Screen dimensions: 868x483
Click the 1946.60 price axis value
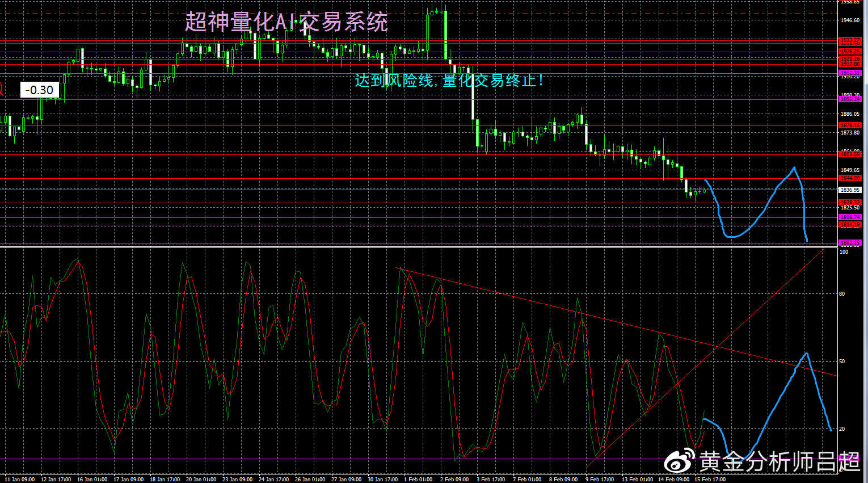pos(850,20)
